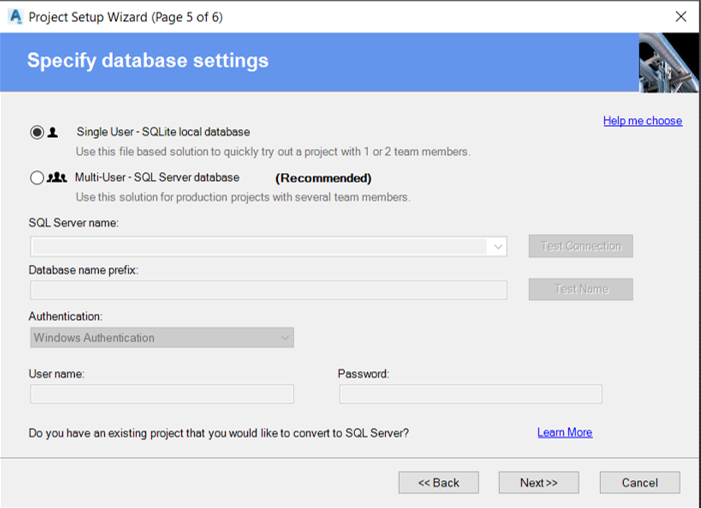Proceed with the Next >> button
Screen dimensions: 701x508
[x=539, y=483]
